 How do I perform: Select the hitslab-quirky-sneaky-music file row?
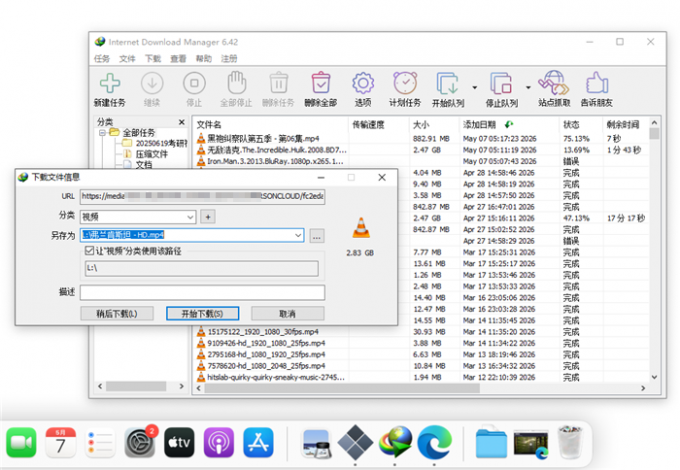[x=422, y=377]
